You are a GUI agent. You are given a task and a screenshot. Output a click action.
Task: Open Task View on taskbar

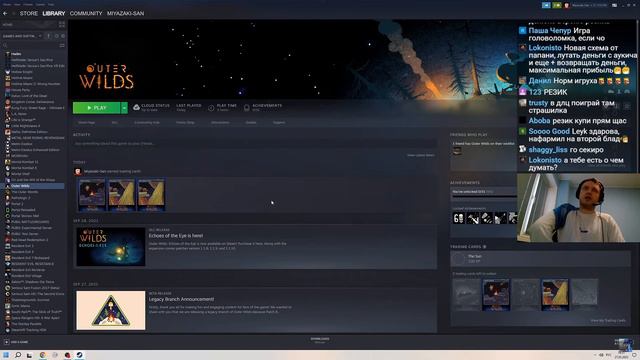29,355
